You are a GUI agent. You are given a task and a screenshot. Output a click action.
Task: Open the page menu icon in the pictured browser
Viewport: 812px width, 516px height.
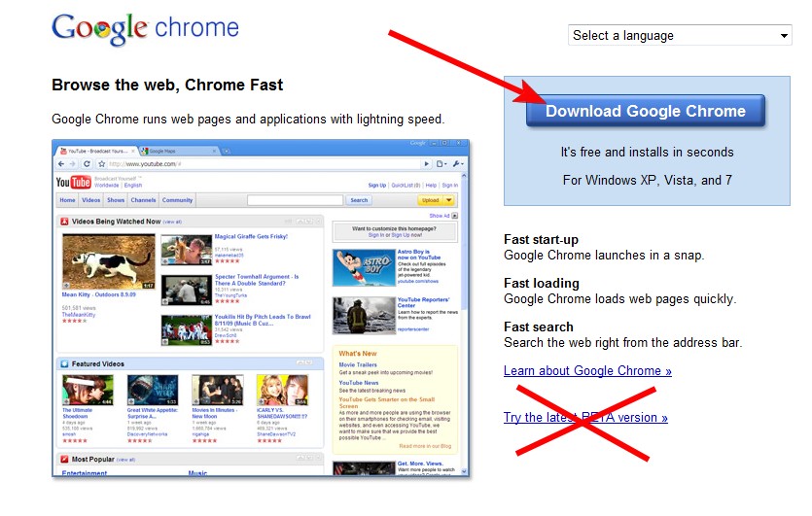point(441,164)
